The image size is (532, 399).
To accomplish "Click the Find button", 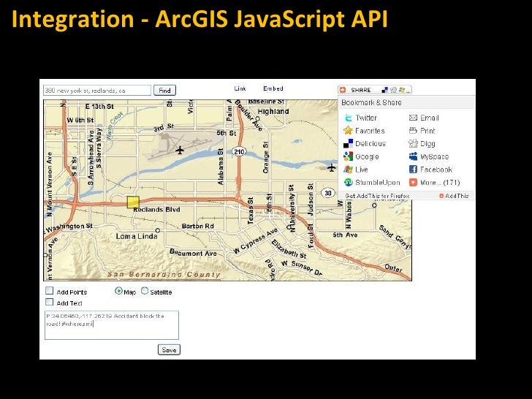I will [x=164, y=91].
